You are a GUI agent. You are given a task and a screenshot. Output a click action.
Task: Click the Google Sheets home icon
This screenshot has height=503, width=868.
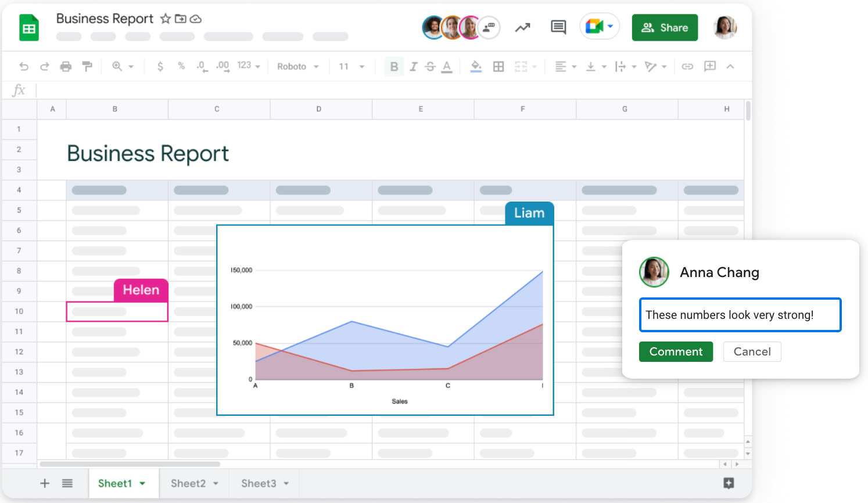click(x=29, y=28)
